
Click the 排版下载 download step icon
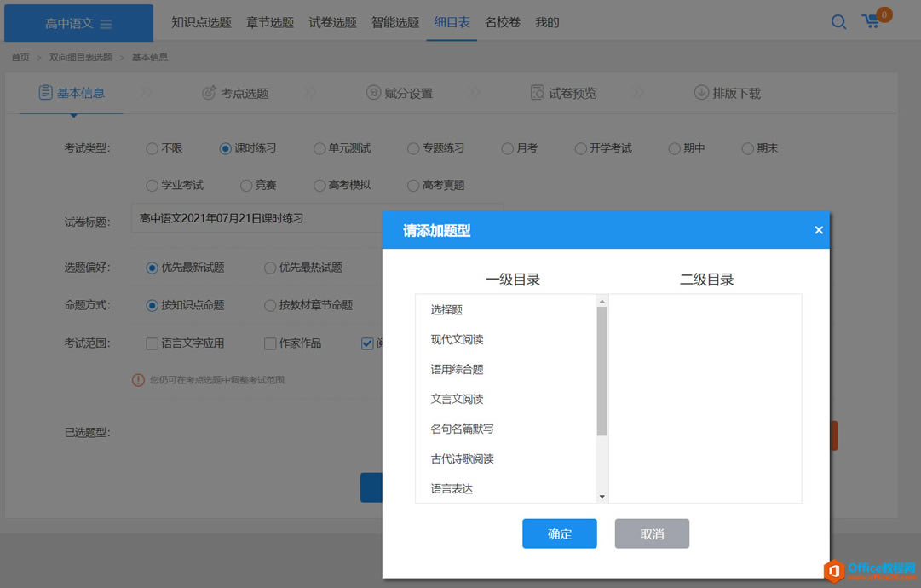(701, 93)
